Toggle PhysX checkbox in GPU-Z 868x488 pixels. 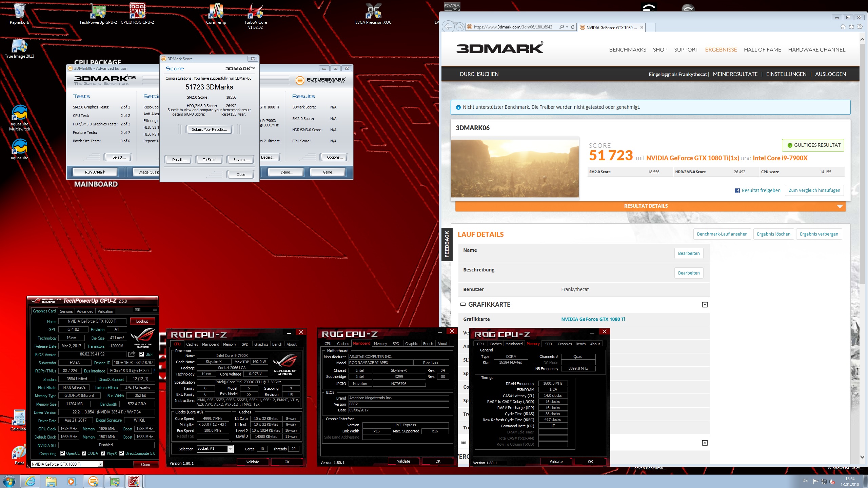(103, 453)
